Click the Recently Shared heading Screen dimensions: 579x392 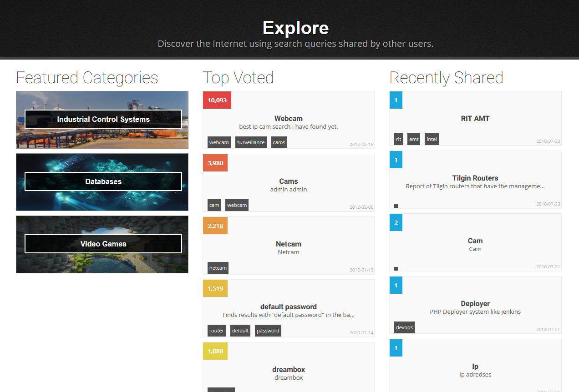(447, 78)
